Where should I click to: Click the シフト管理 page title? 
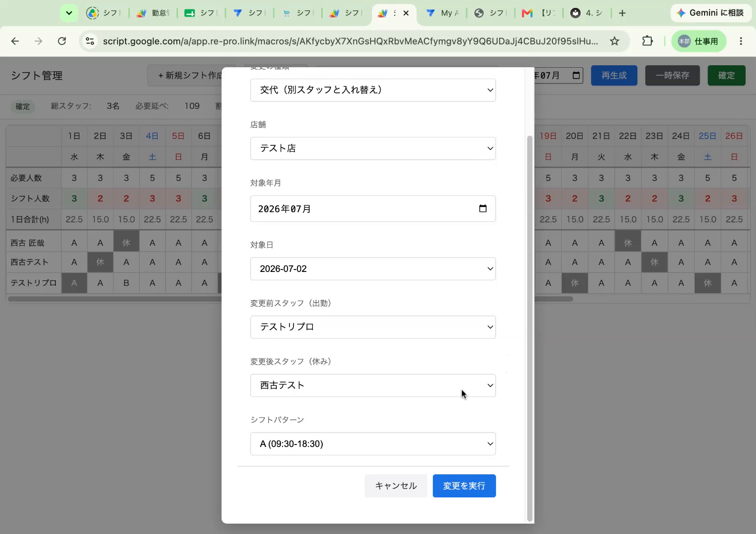(x=37, y=76)
